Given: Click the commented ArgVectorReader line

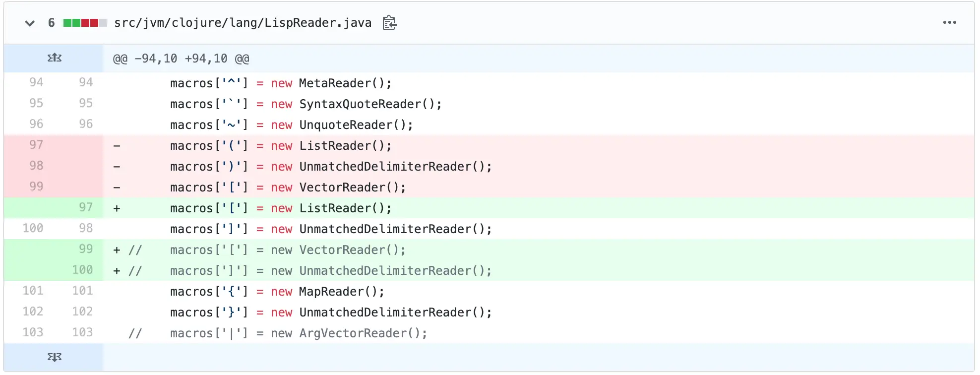Looking at the screenshot, I should [298, 333].
